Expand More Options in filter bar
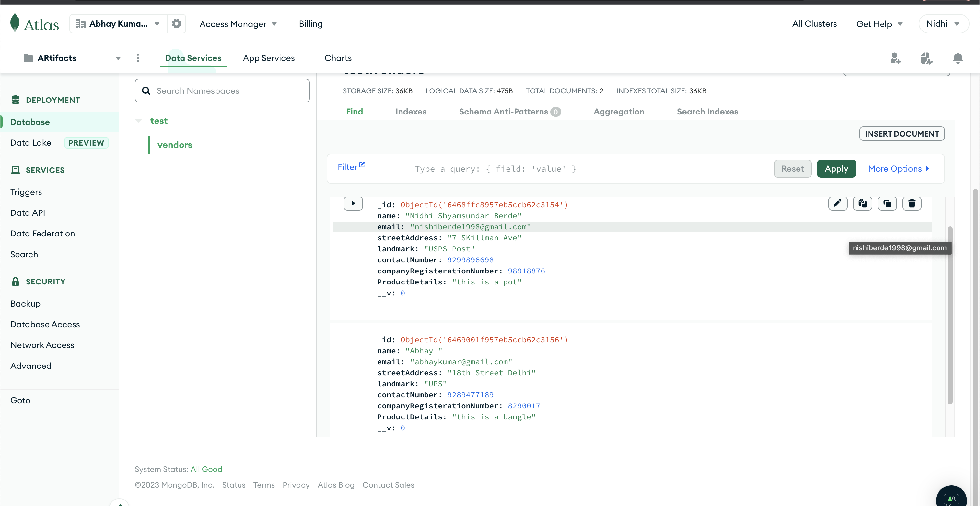Viewport: 980px width, 506px height. (x=899, y=169)
